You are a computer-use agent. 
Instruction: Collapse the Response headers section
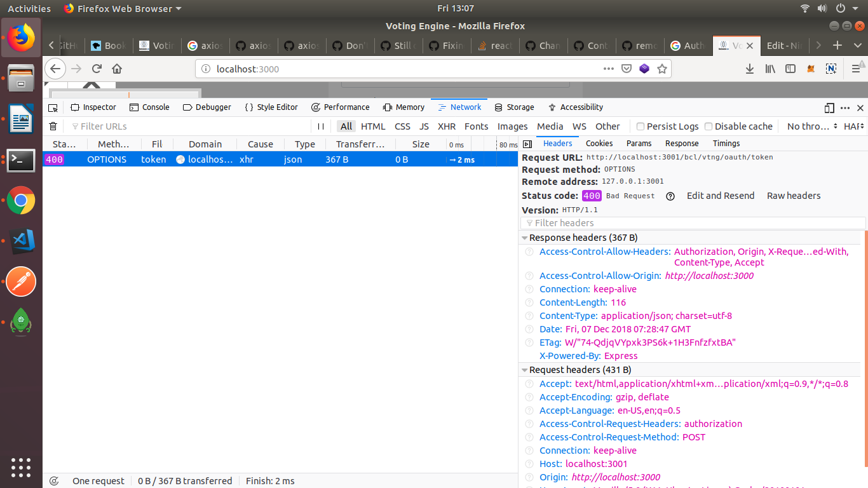[525, 238]
